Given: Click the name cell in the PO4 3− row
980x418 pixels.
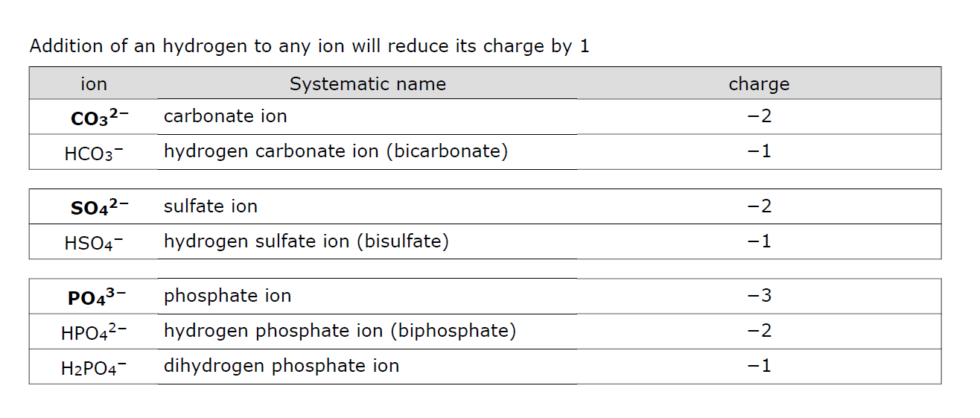Looking at the screenshot, I should tap(228, 297).
